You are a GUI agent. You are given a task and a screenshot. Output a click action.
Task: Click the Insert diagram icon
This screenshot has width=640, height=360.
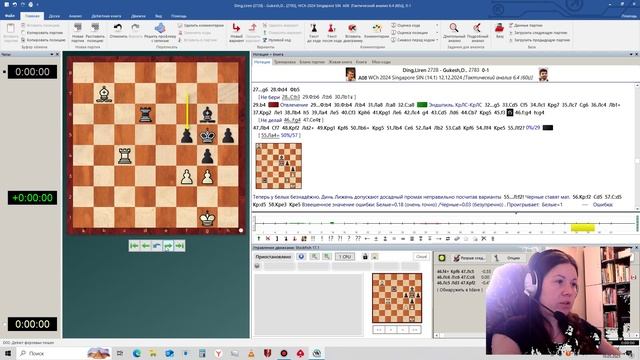[352, 28]
